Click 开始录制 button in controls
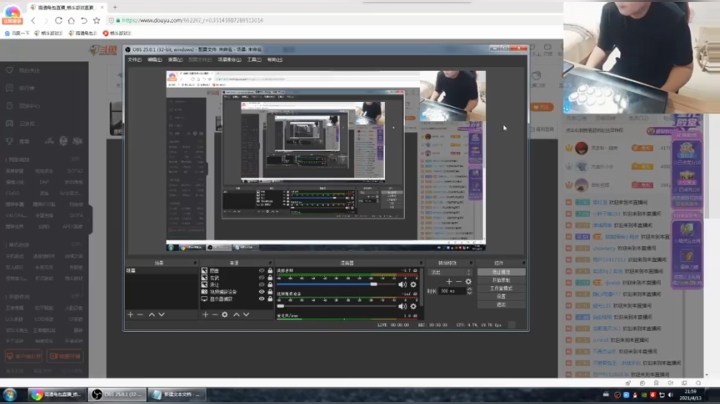 (x=501, y=280)
